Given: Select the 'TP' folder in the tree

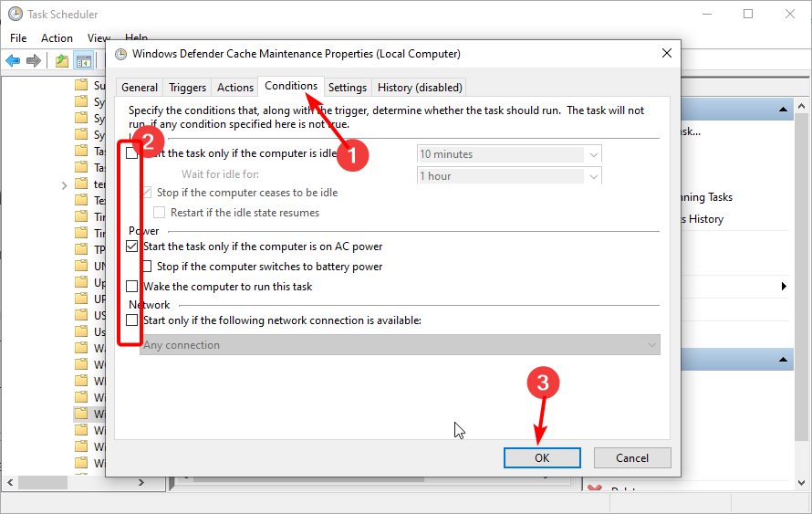Looking at the screenshot, I should coord(89,250).
